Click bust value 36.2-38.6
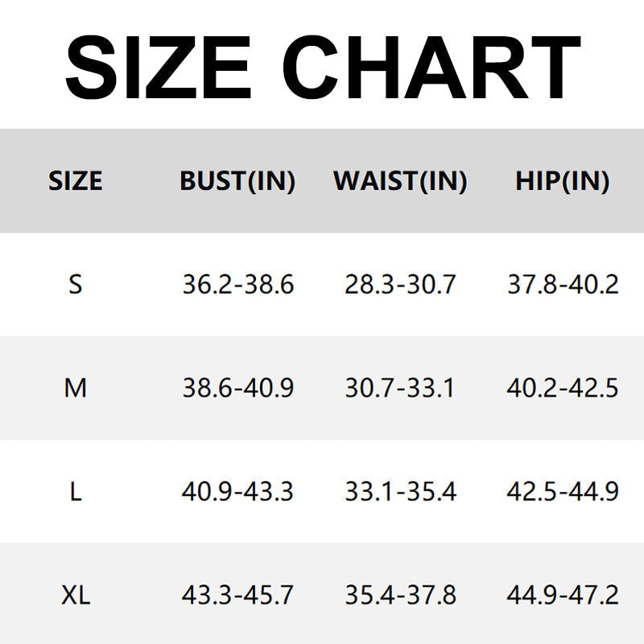Screen dimensions: 644x644 (x=237, y=284)
